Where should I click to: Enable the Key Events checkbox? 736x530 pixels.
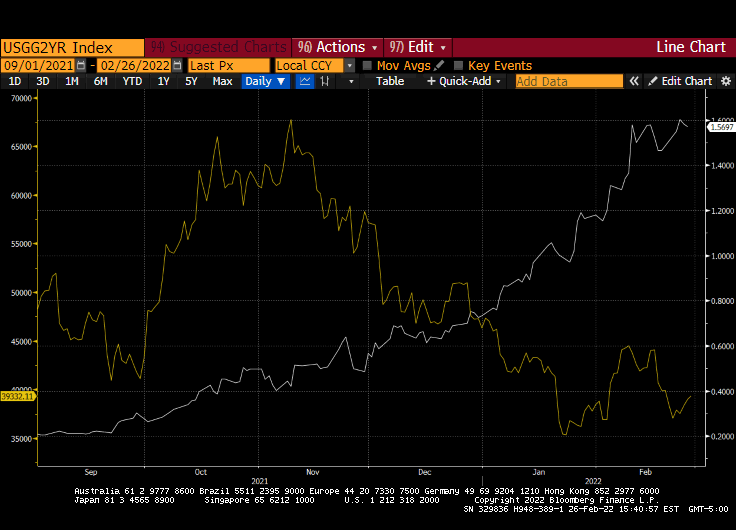pyautogui.click(x=458, y=65)
